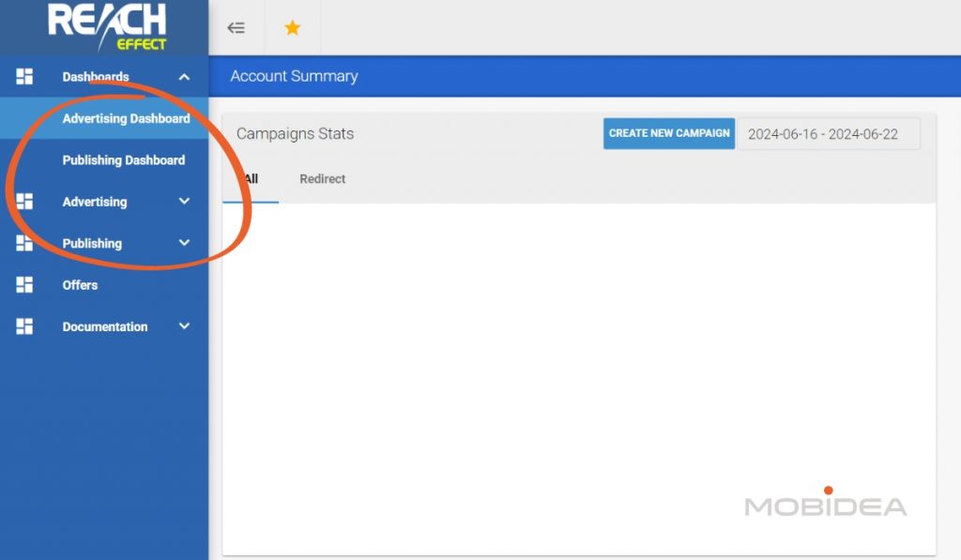The height and width of the screenshot is (560, 961).
Task: Click the grid icon beside Documentation
Action: tap(24, 326)
